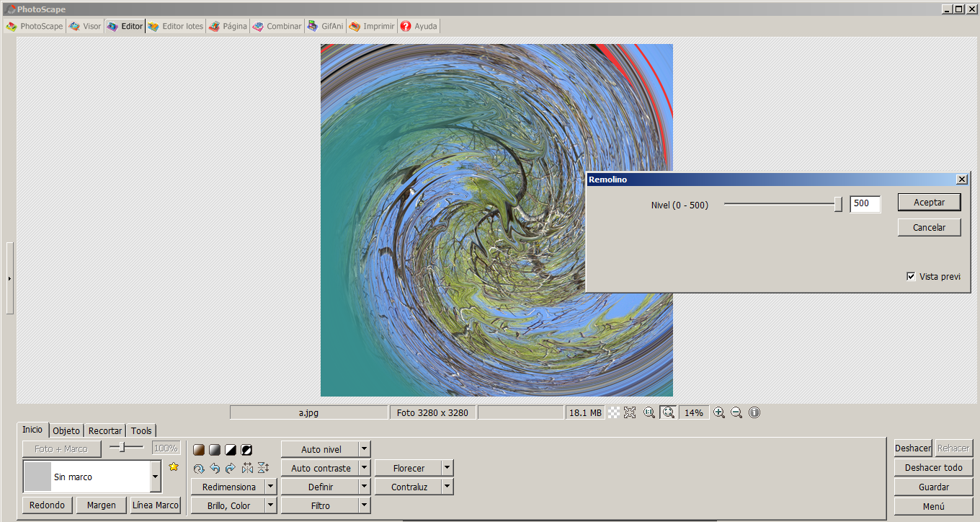Open the Definir dropdown arrow
This screenshot has width=980, height=522.
[x=364, y=487]
